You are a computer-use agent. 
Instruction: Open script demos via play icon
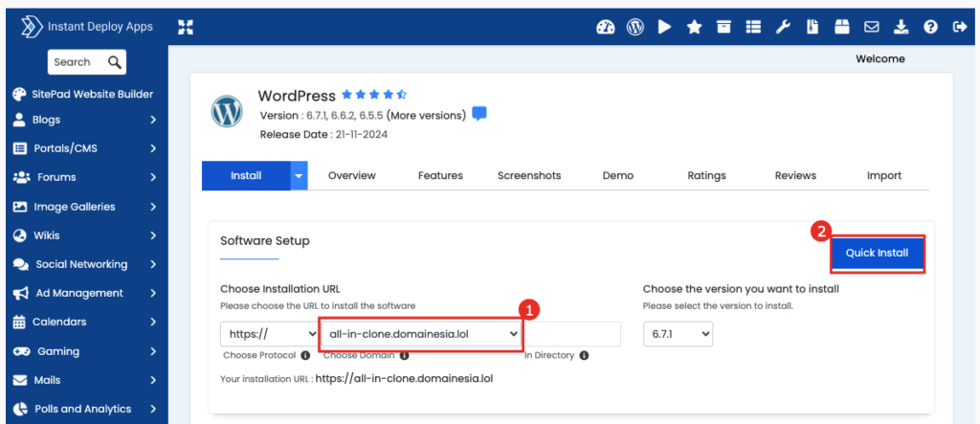point(664,27)
